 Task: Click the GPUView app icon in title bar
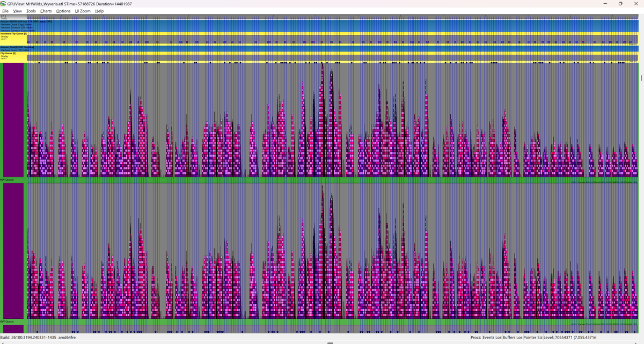[x=4, y=4]
